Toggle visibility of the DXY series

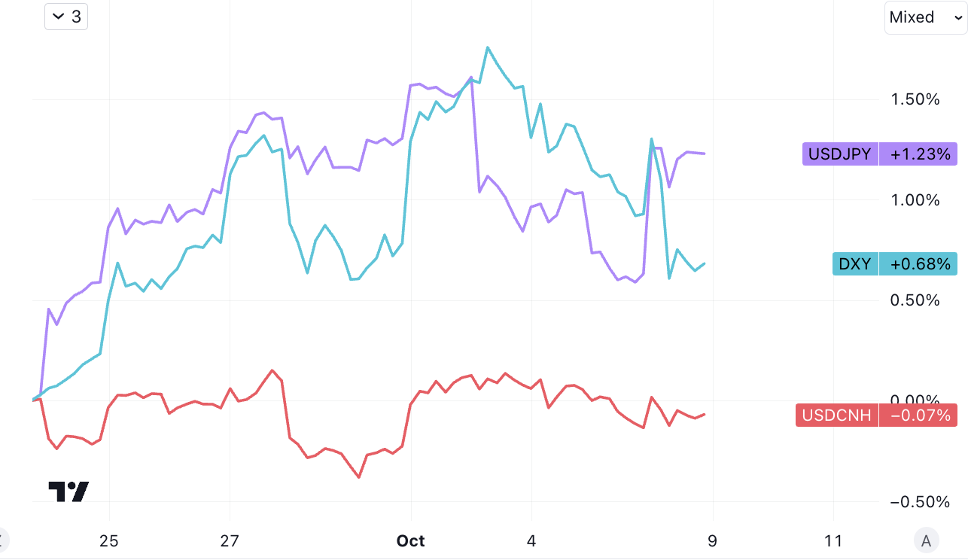855,263
